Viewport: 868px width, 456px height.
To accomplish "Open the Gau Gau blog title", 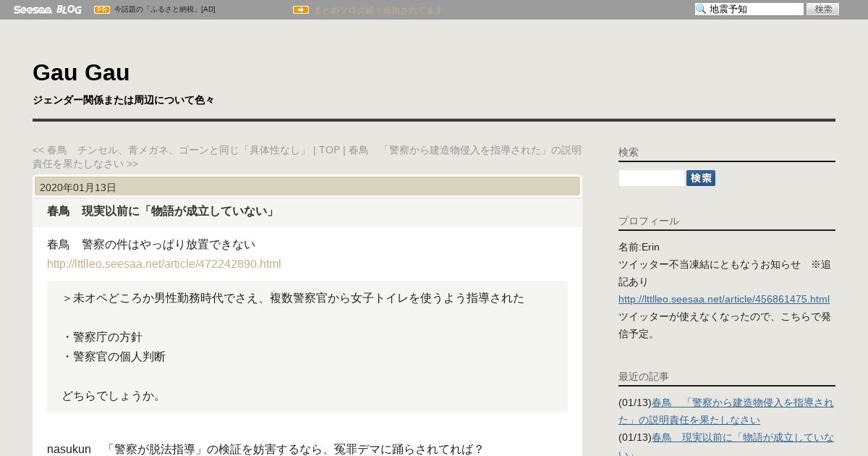I will click(x=81, y=72).
